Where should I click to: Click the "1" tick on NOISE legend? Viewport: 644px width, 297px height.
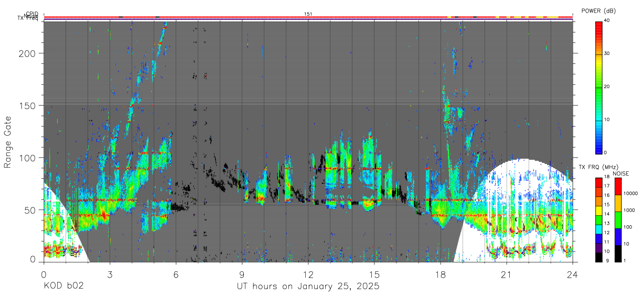pos(625,260)
